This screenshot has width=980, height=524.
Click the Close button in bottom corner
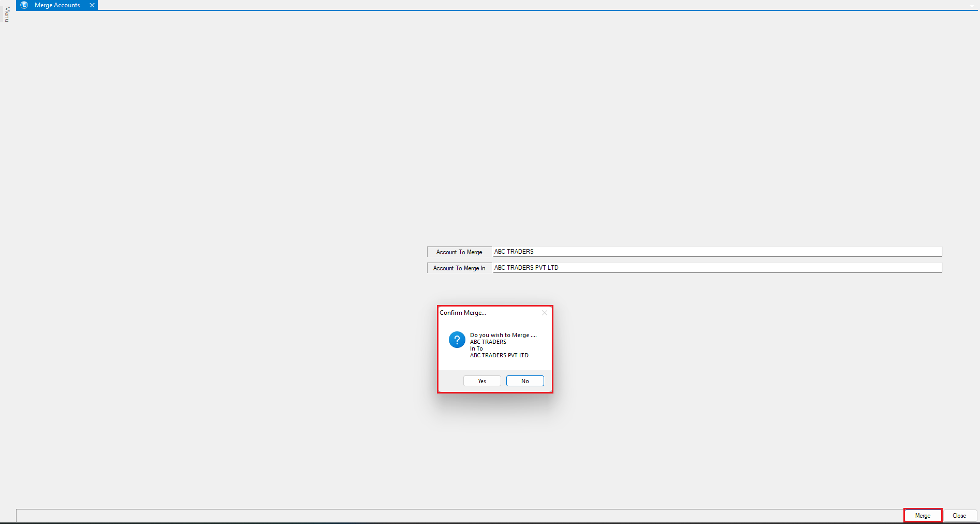pyautogui.click(x=959, y=516)
